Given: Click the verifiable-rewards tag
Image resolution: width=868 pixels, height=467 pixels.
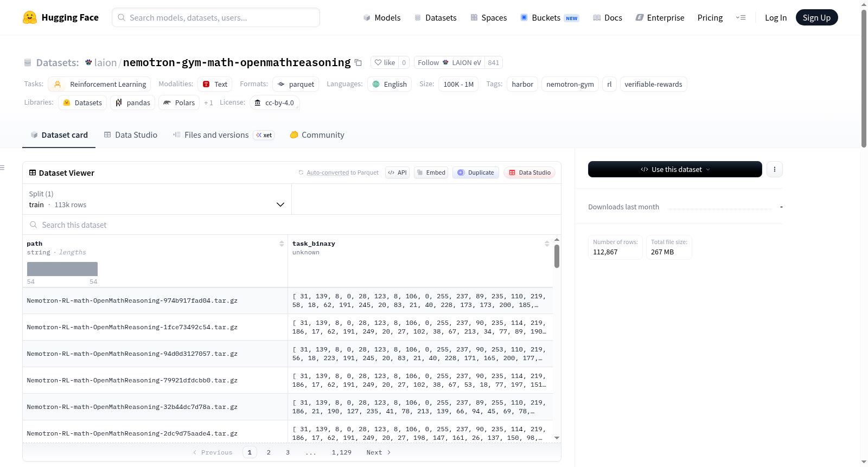Looking at the screenshot, I should [x=653, y=84].
